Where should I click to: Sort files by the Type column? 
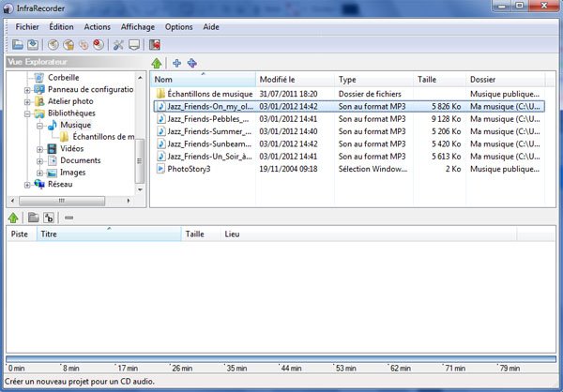pos(373,80)
